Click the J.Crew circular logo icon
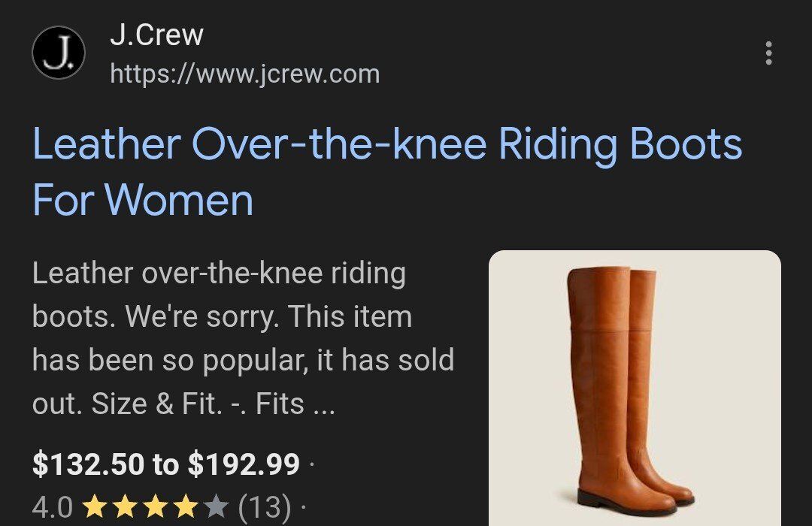The width and height of the screenshot is (812, 526). 59,53
